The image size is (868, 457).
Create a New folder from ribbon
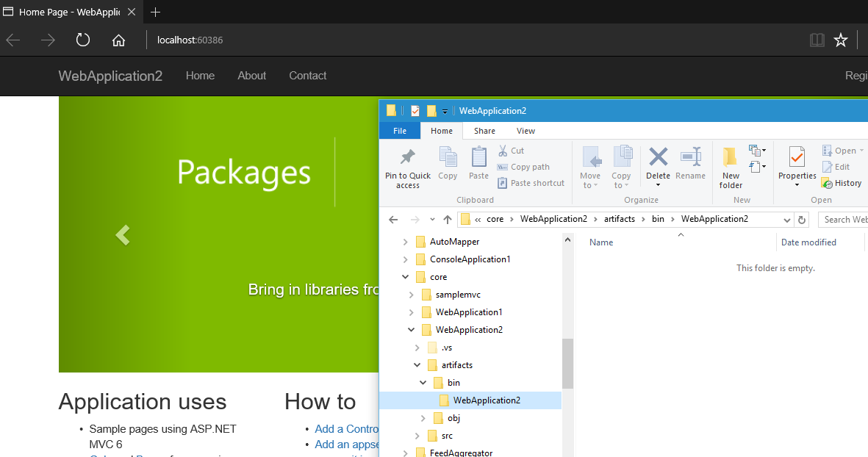(731, 157)
